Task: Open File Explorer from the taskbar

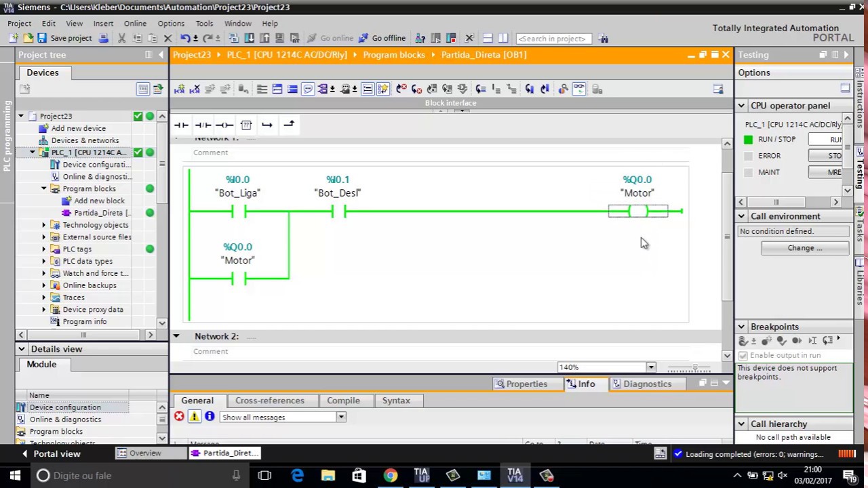Action: (x=328, y=475)
